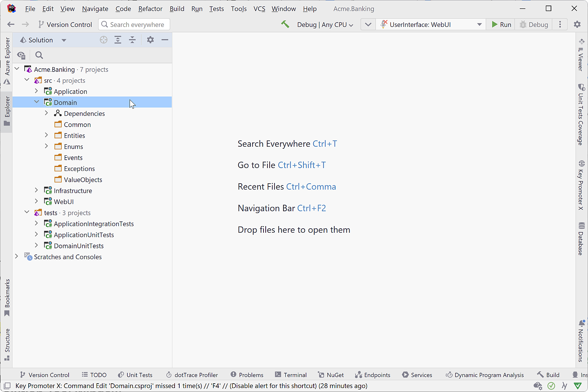Click the Run button
This screenshot has width=588, height=392.
pos(501,24)
